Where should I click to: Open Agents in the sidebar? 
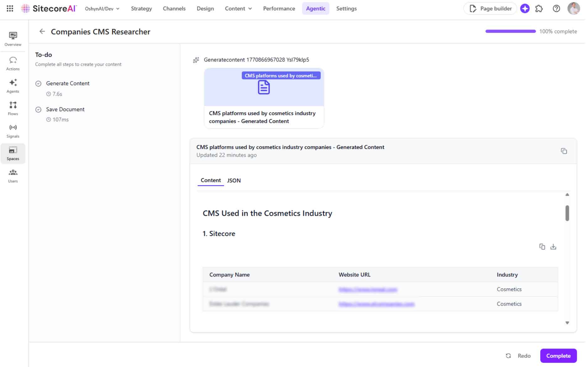click(x=13, y=86)
